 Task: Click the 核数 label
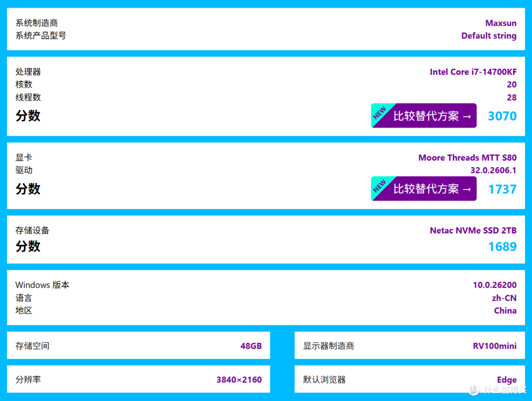(x=24, y=85)
